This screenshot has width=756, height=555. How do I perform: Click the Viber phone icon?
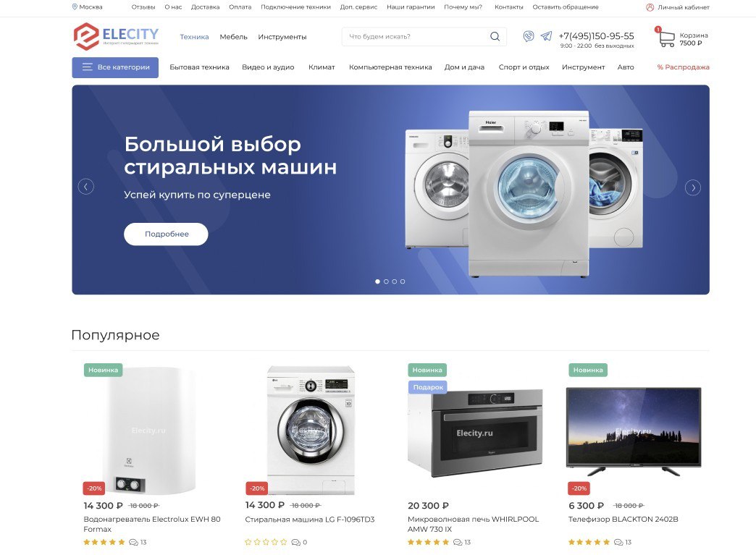coord(529,36)
